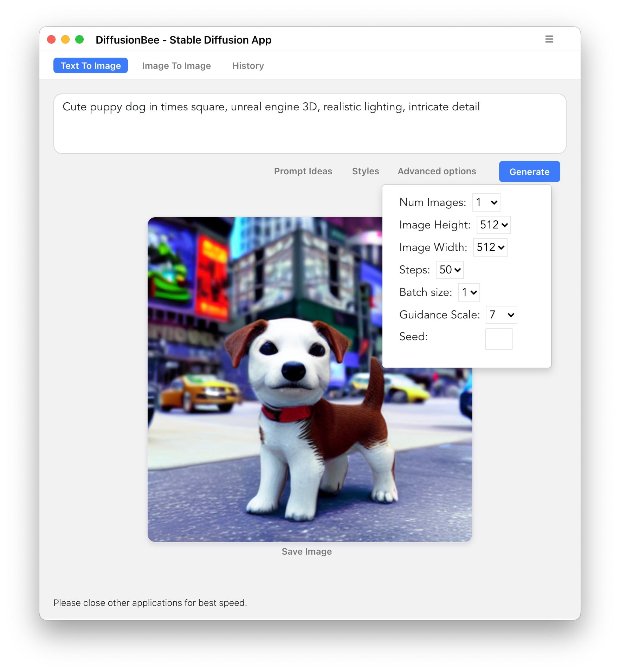
Task: Select the Text To Image tab
Action: click(x=90, y=65)
